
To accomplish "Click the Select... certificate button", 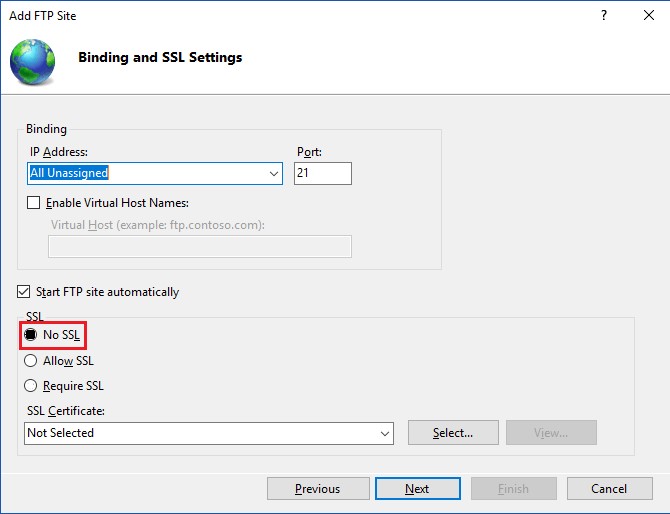I will (453, 432).
